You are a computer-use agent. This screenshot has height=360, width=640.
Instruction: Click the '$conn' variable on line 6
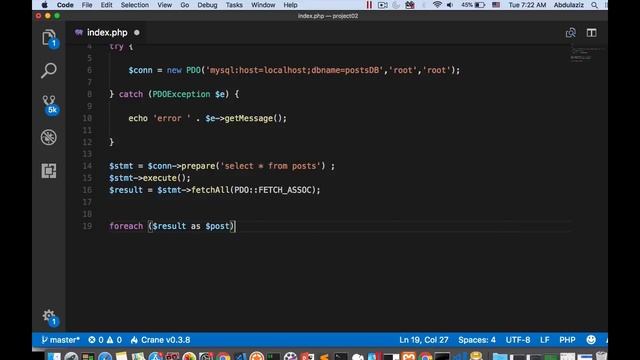140,70
